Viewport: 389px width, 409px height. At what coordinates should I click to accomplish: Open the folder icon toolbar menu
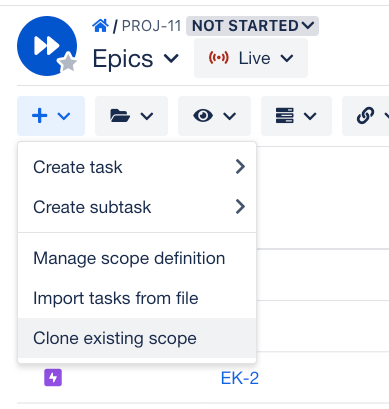coord(131,116)
